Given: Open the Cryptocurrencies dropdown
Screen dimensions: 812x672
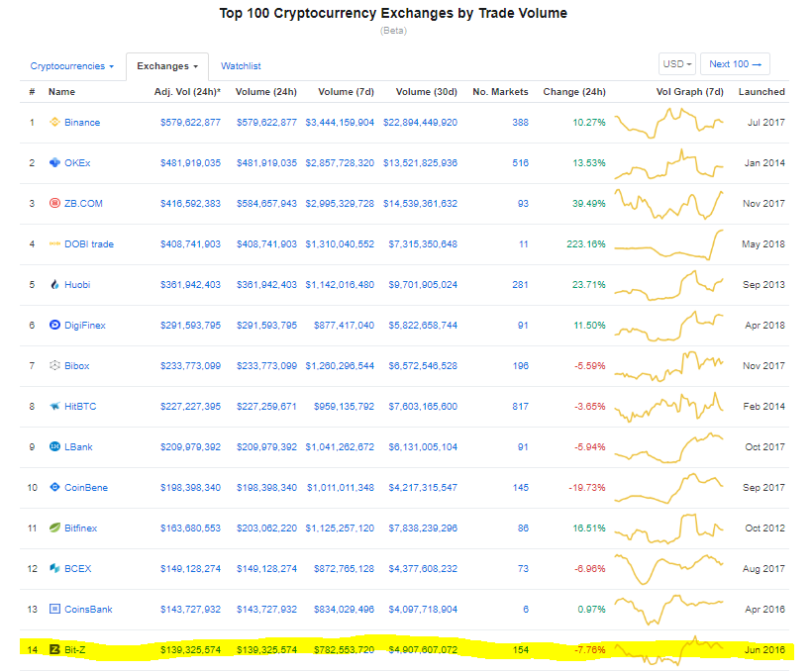Looking at the screenshot, I should (x=72, y=66).
